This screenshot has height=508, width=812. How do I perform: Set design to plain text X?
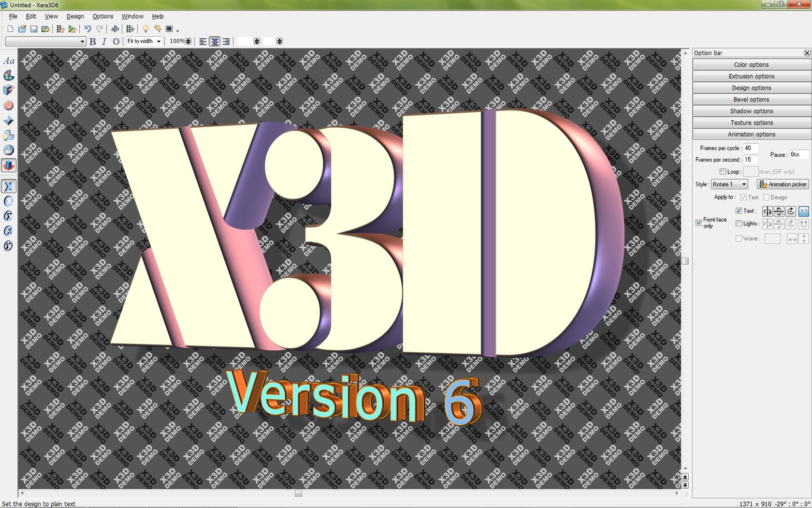click(x=9, y=186)
